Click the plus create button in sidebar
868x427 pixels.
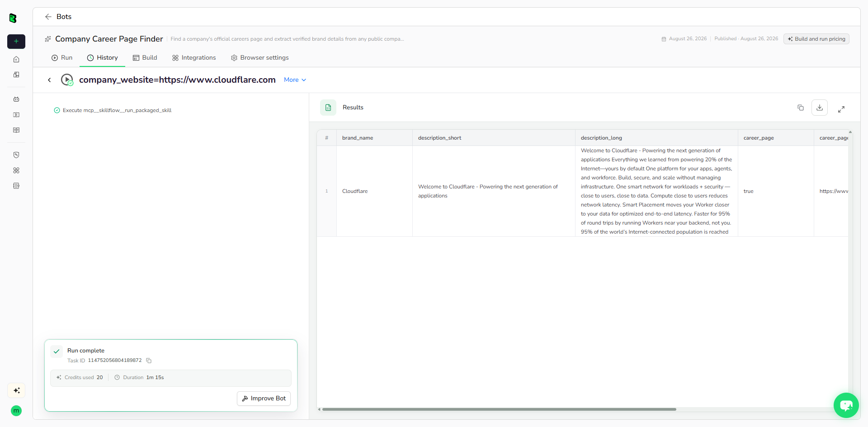[x=16, y=41]
